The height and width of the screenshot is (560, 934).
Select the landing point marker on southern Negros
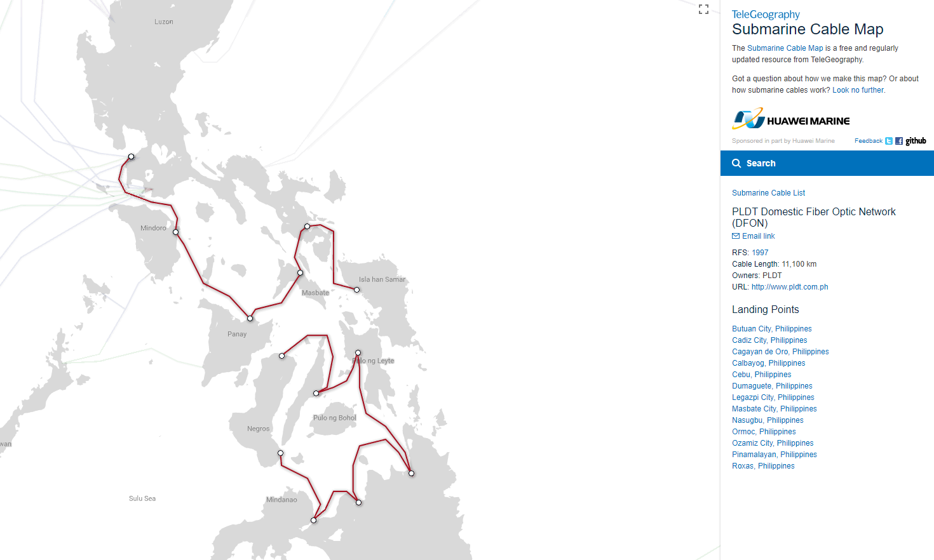click(x=280, y=453)
